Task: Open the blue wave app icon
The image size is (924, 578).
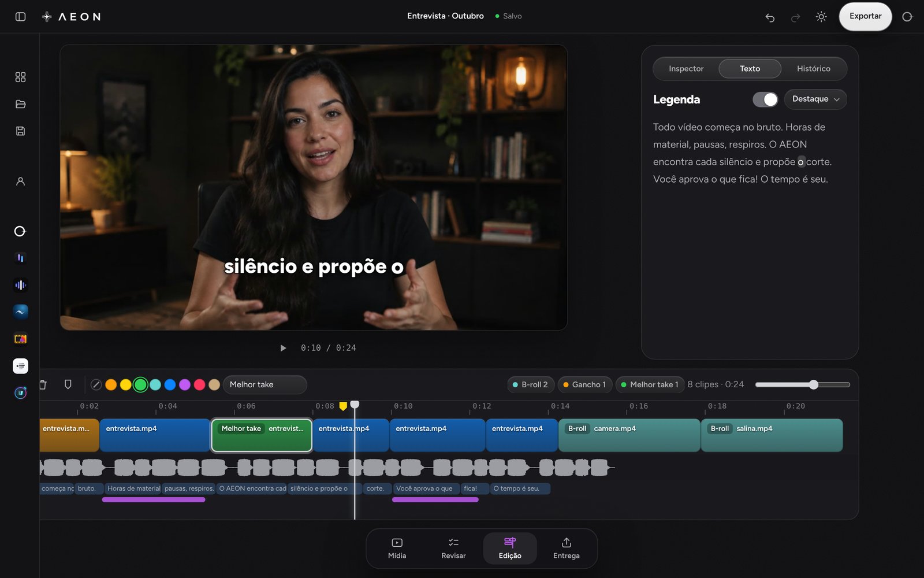Action: [x=20, y=312]
